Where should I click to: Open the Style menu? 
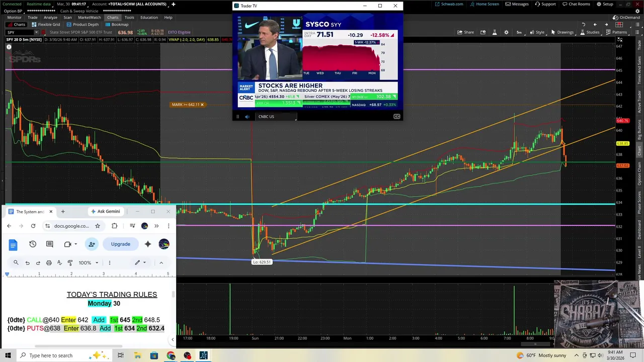537,32
